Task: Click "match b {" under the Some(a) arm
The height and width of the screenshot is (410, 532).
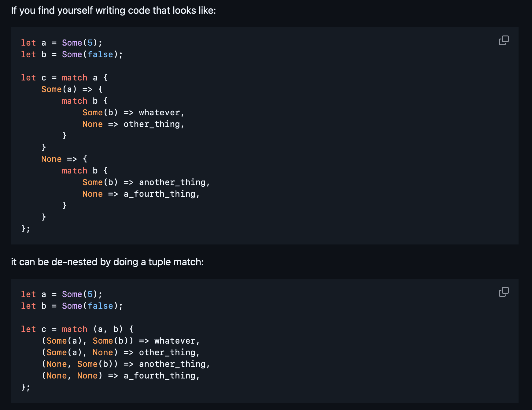Action: pos(85,101)
